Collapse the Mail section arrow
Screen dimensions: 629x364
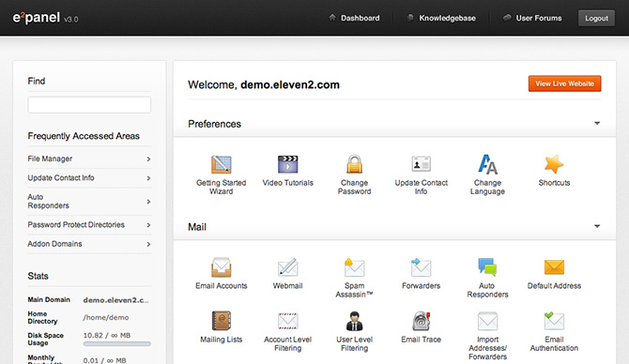(x=597, y=226)
